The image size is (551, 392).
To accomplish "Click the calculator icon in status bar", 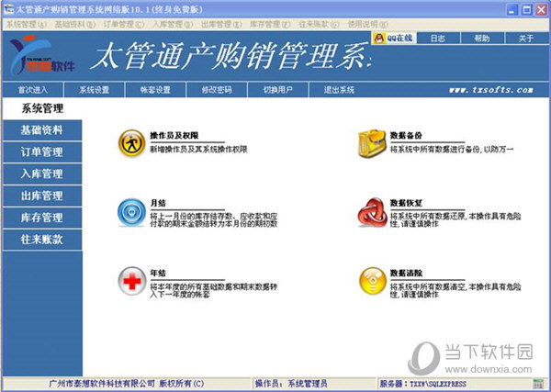I will click(537, 384).
